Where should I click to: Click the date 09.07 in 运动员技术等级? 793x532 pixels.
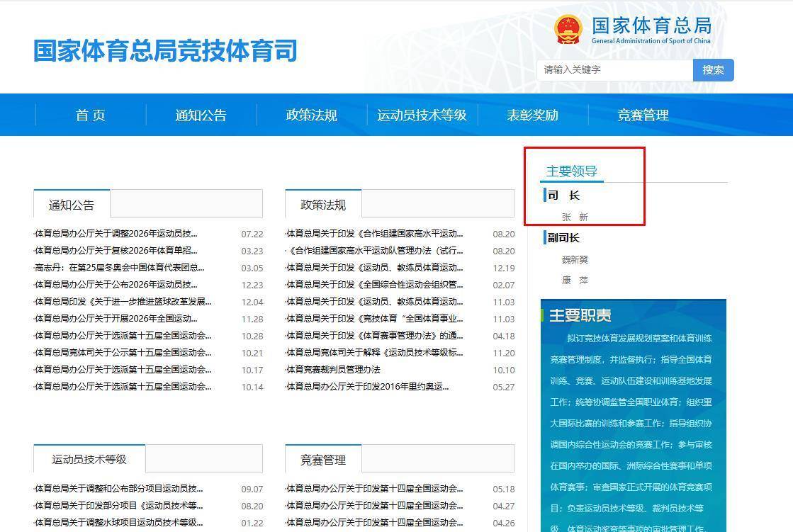click(252, 489)
